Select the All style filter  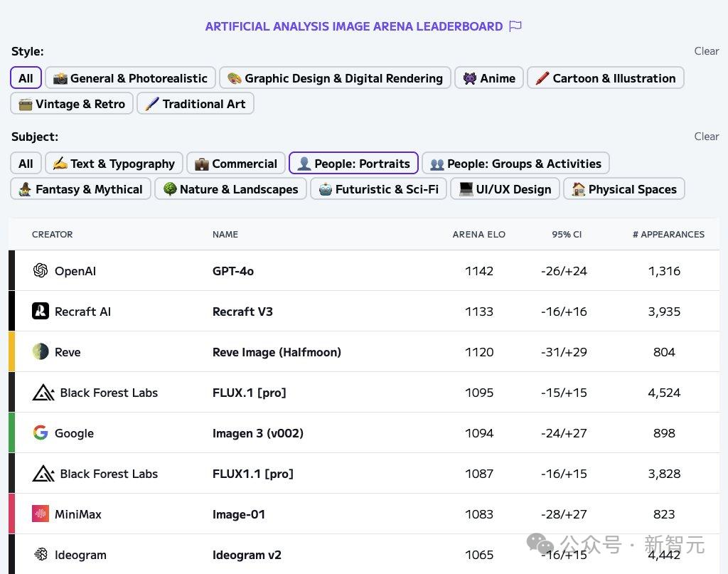[26, 78]
